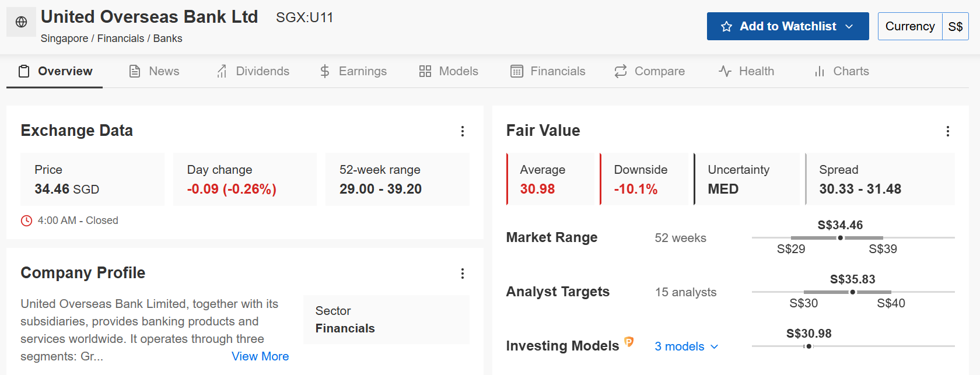This screenshot has width=980, height=375.
Task: Expand the Add to Watchlist dropdown arrow
Action: click(x=849, y=27)
